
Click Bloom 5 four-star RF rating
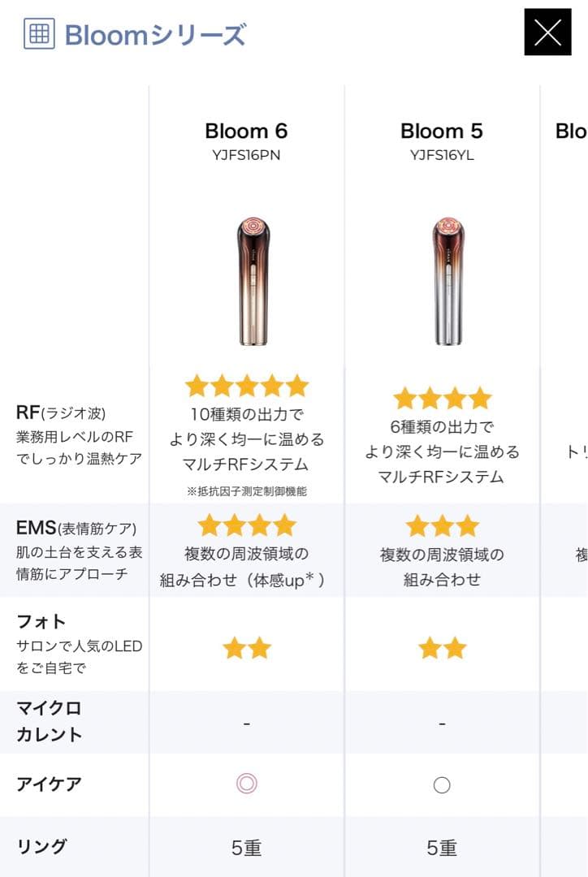pyautogui.click(x=443, y=398)
